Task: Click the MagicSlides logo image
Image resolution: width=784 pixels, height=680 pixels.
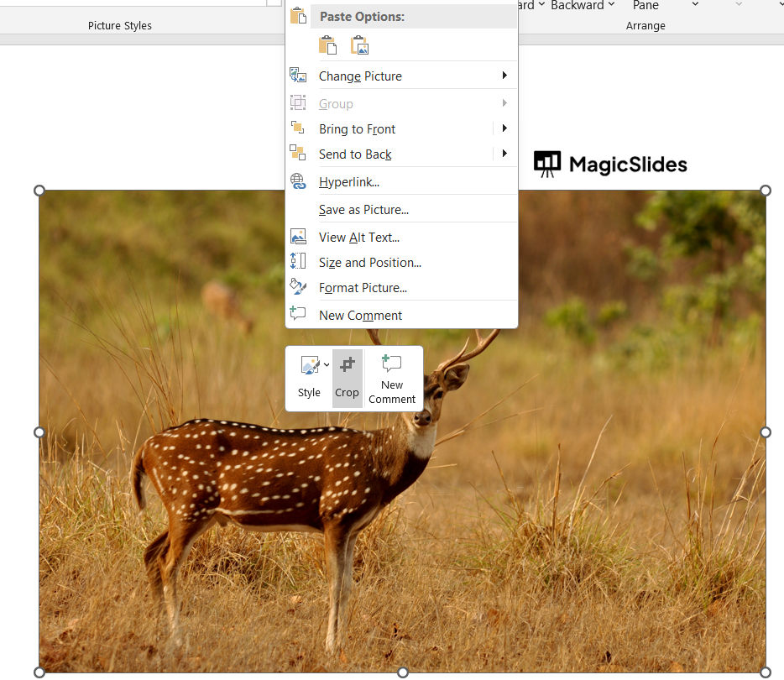Action: pyautogui.click(x=610, y=165)
